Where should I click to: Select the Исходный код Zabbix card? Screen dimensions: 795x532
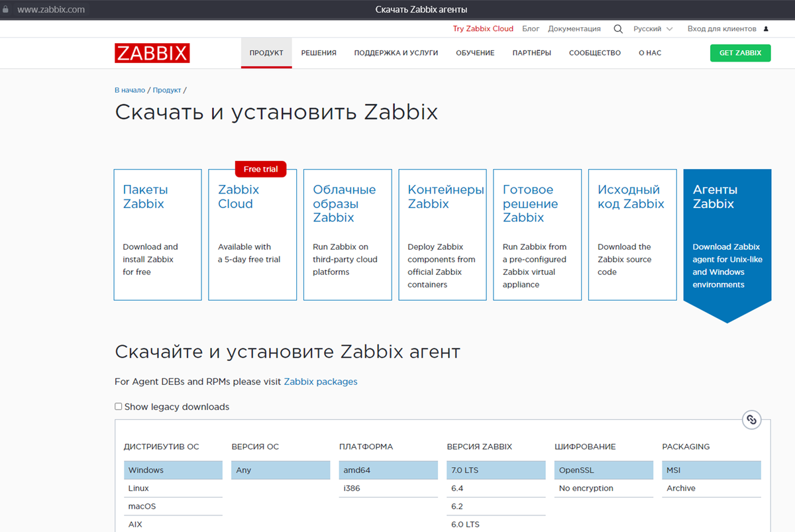pyautogui.click(x=633, y=235)
